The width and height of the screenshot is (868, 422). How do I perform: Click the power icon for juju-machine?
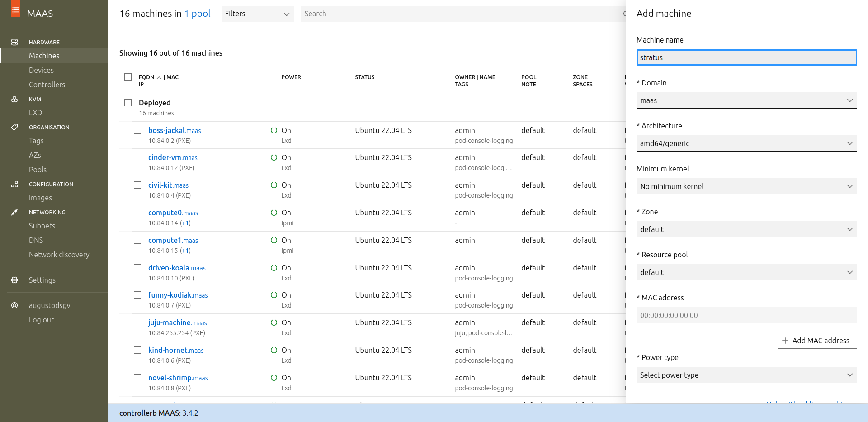[274, 322]
